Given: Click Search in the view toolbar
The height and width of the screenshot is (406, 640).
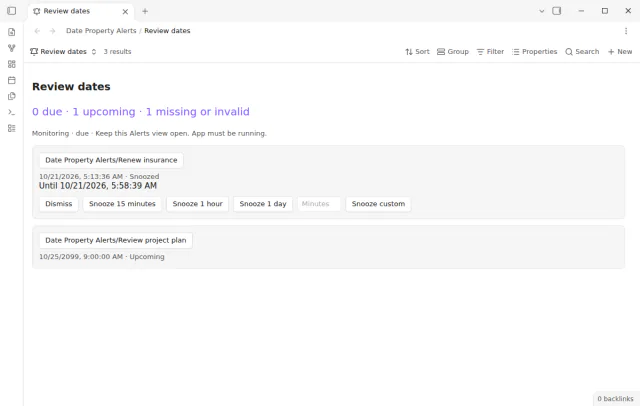Looking at the screenshot, I should pos(582,52).
